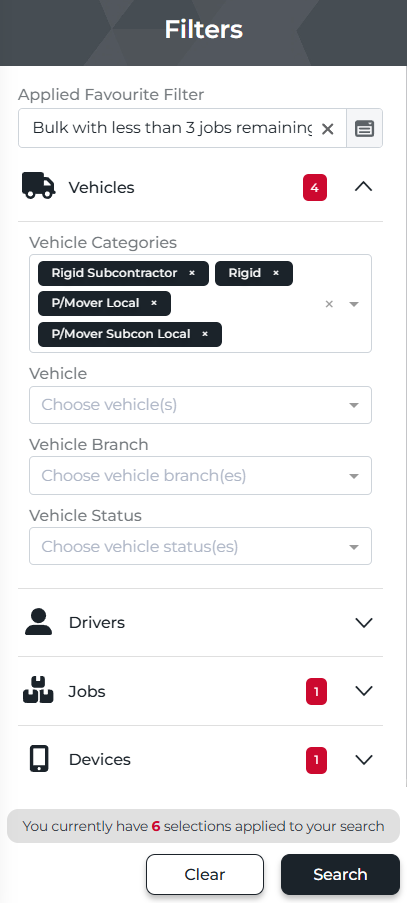Click the Vehicles truck icon
The height and width of the screenshot is (903, 407).
pyautogui.click(x=39, y=186)
